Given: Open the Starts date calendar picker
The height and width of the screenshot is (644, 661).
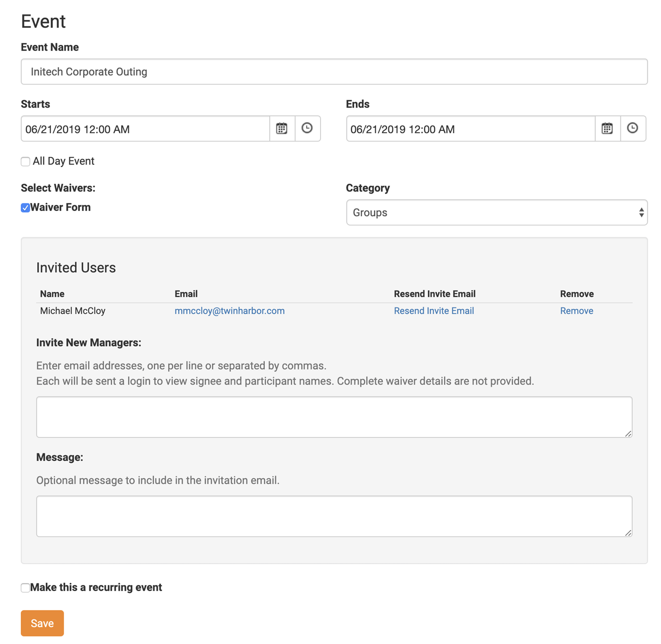Looking at the screenshot, I should click(x=282, y=128).
